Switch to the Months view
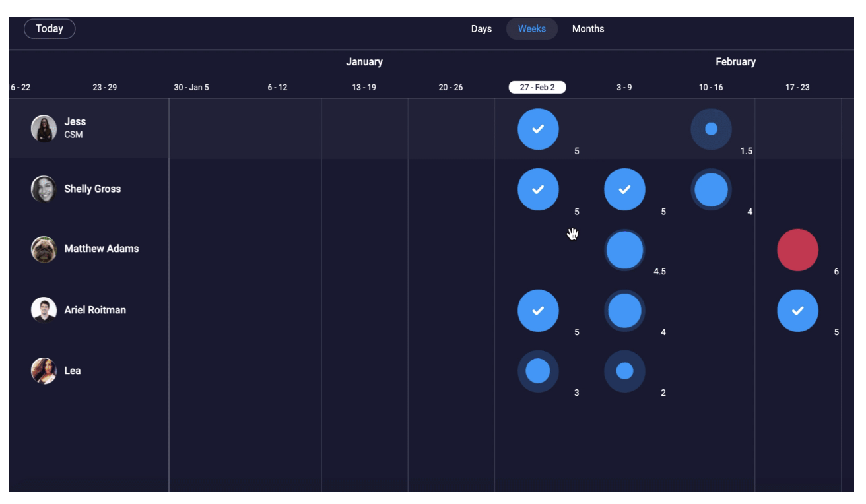This screenshot has height=504, width=866. [588, 29]
